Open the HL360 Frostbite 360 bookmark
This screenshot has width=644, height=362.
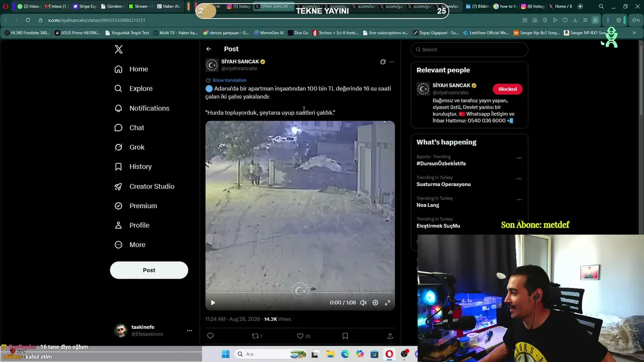(27, 33)
